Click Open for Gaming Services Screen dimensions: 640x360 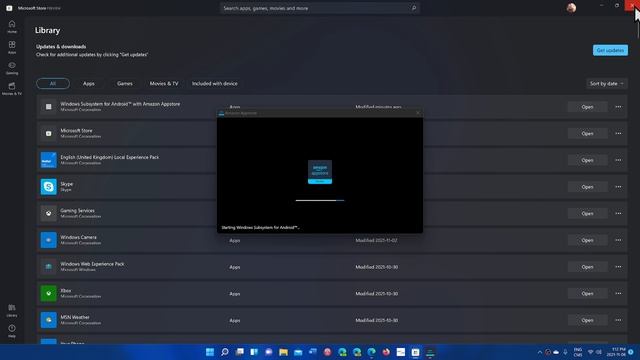587,213
